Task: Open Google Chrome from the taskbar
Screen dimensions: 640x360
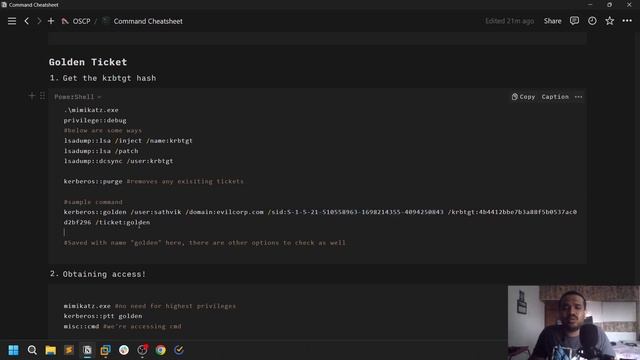Action: [160, 350]
